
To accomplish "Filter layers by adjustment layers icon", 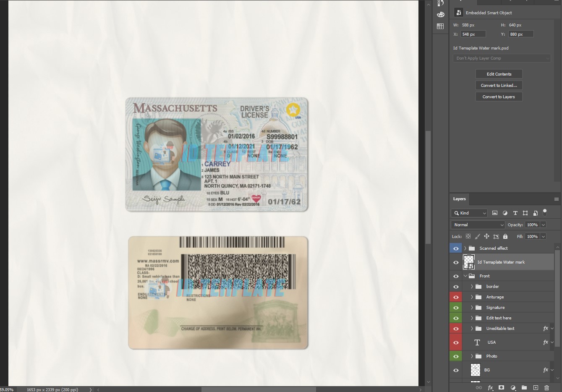I will pyautogui.click(x=505, y=213).
